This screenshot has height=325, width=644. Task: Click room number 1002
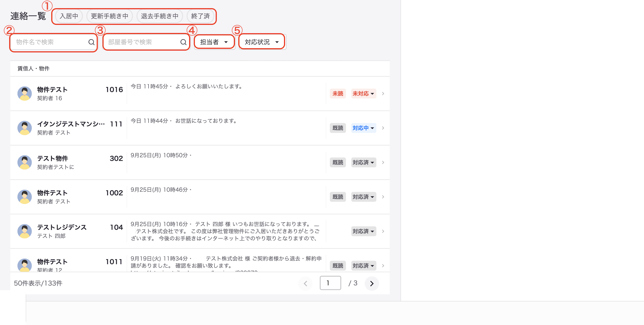pyautogui.click(x=114, y=193)
